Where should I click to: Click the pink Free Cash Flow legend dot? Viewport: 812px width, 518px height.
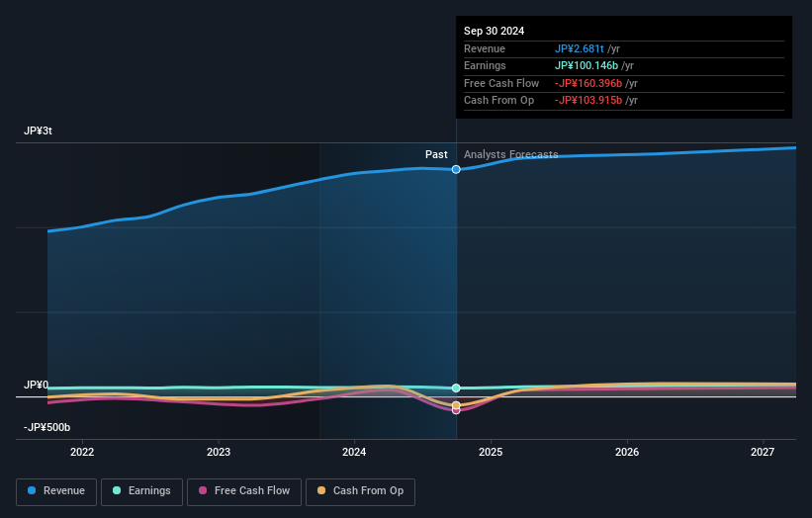tap(203, 490)
